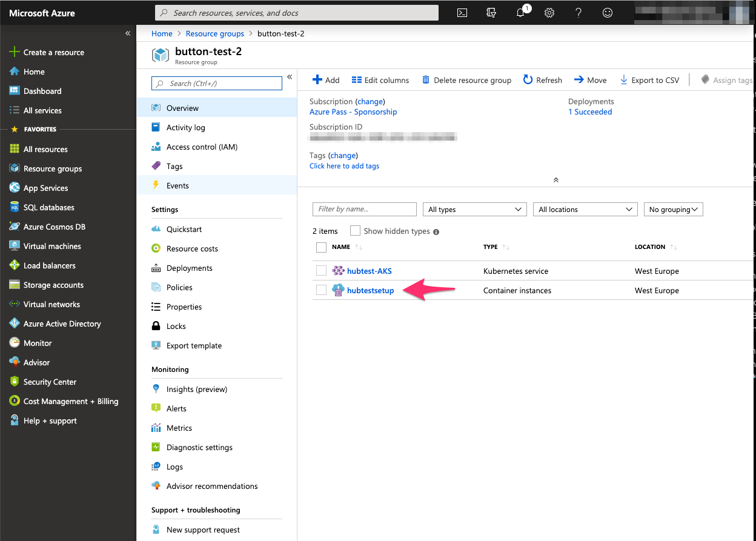Sort by LOCATION column arrows
This screenshot has width=756, height=541.
click(674, 247)
